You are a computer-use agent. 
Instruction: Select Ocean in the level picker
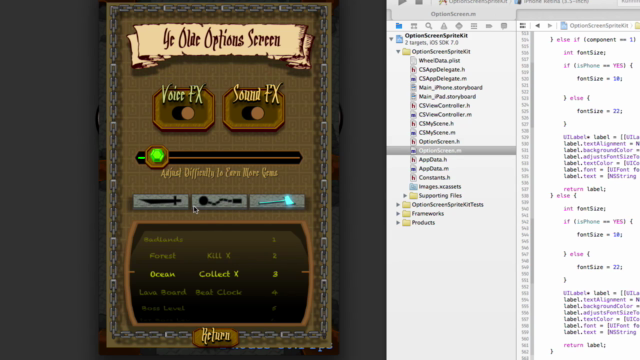tap(162, 274)
